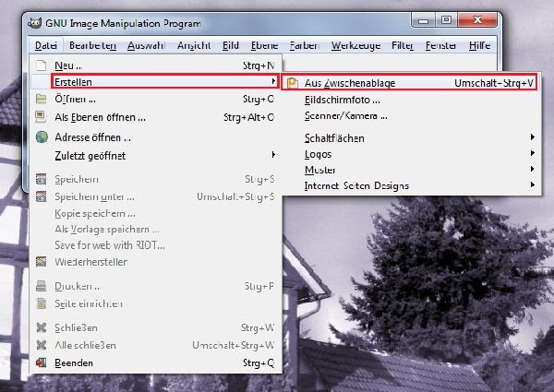Screen dimensions: 554x392
Task: Click the globe icon beside Adresse öffnen
Action: pos(42,137)
